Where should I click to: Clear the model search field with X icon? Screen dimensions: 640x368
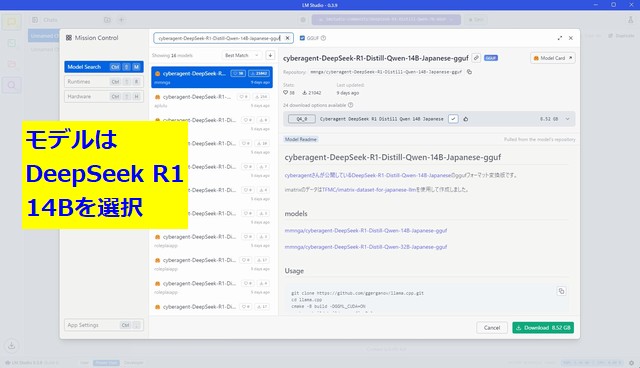(287, 38)
